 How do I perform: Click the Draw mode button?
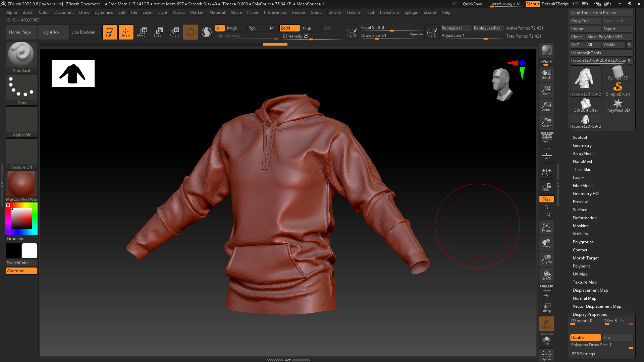click(126, 32)
